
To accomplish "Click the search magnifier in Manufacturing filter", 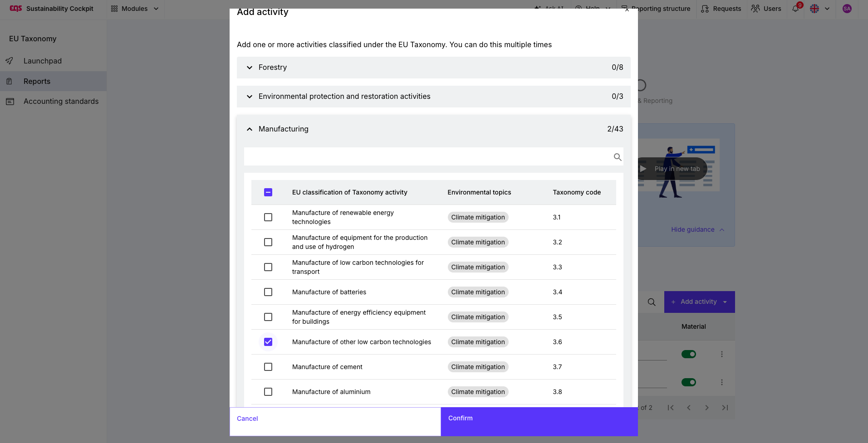I will pyautogui.click(x=618, y=157).
